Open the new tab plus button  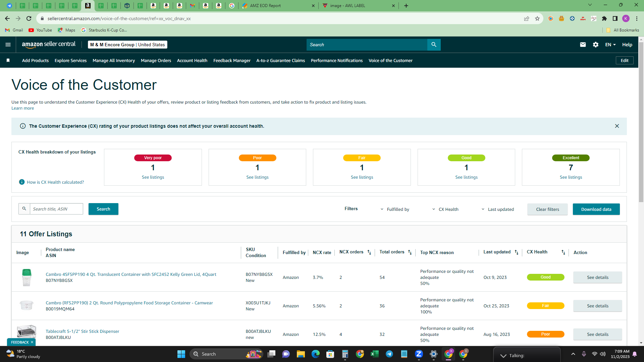click(406, 6)
